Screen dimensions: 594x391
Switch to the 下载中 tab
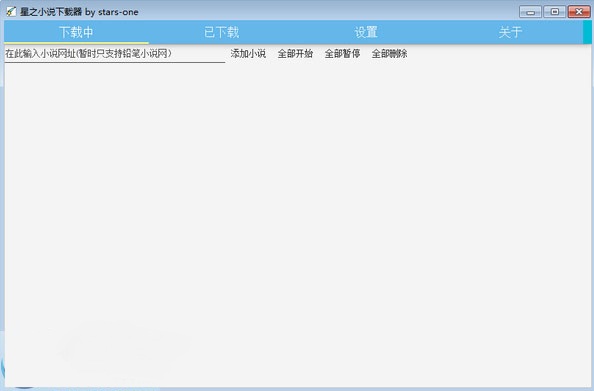tap(76, 32)
